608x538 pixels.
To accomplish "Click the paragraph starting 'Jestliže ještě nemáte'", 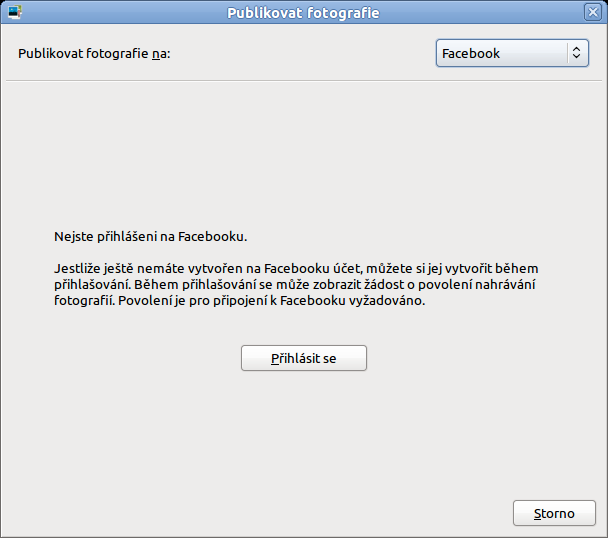I will [x=296, y=284].
